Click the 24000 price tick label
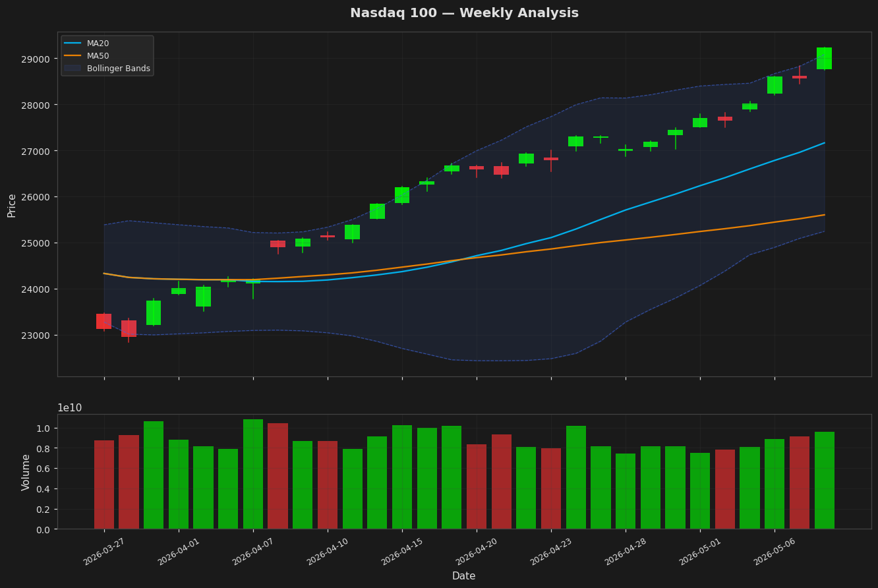 pyautogui.click(x=36, y=289)
